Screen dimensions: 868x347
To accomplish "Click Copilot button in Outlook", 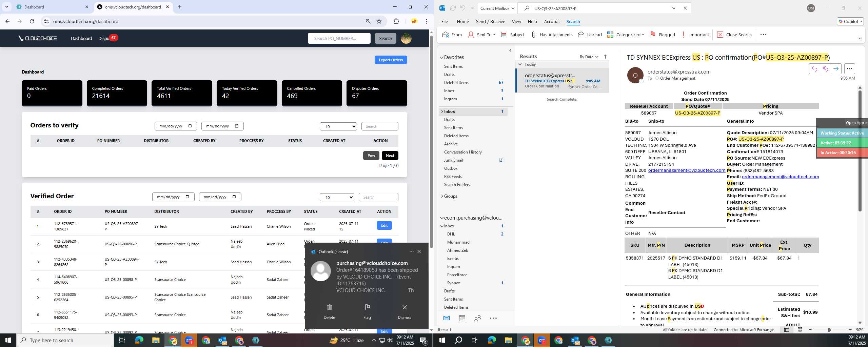I will click(850, 21).
